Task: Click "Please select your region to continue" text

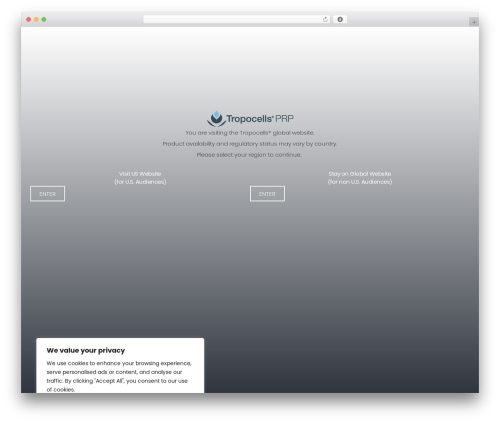Action: [x=249, y=155]
